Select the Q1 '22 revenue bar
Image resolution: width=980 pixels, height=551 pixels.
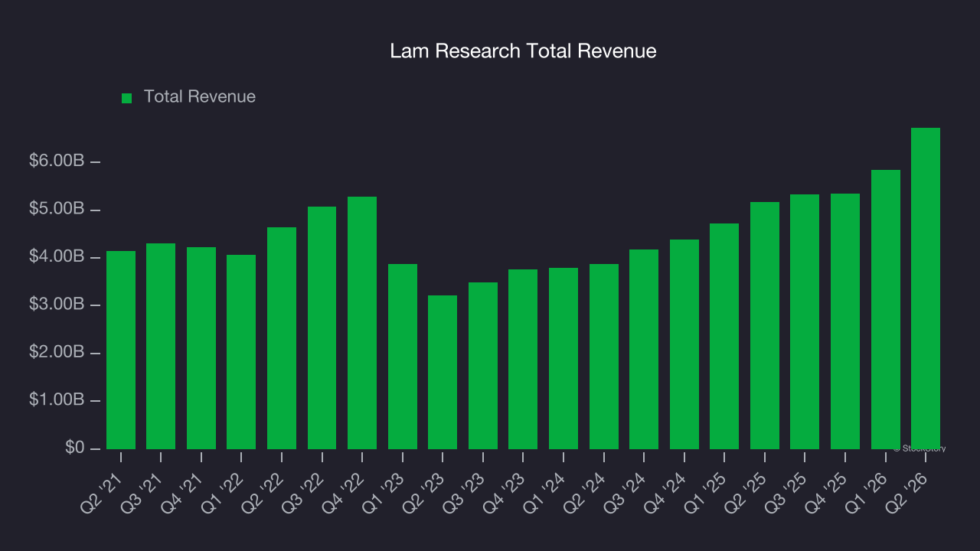[241, 352]
